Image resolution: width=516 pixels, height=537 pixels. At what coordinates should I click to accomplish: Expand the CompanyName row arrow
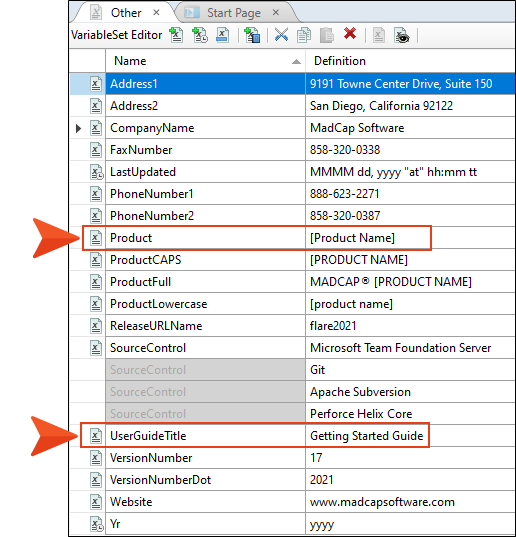[78, 128]
